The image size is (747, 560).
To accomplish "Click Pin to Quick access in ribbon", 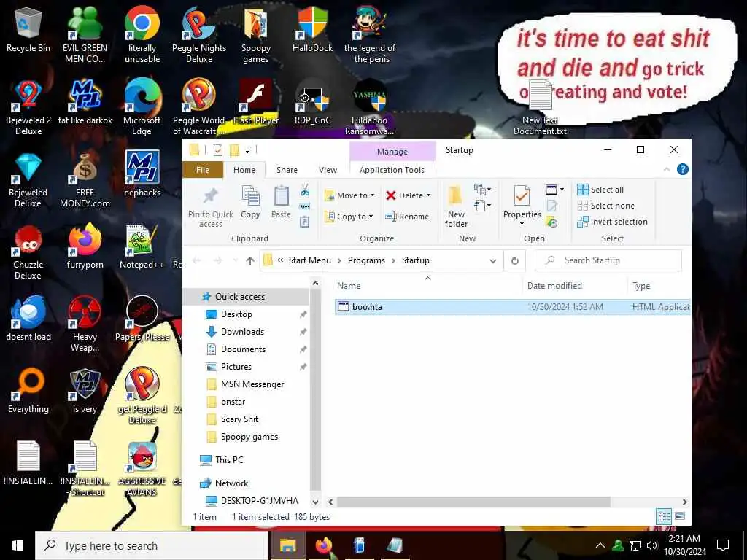I will coord(211,208).
